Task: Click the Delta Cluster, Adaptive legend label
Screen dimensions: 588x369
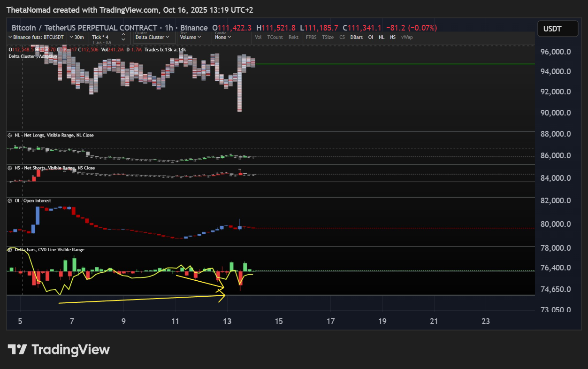Action: pyautogui.click(x=32, y=56)
